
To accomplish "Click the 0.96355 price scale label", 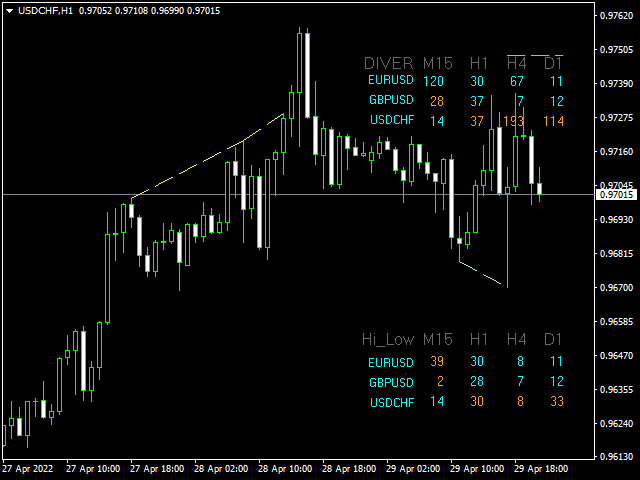I will (x=617, y=389).
